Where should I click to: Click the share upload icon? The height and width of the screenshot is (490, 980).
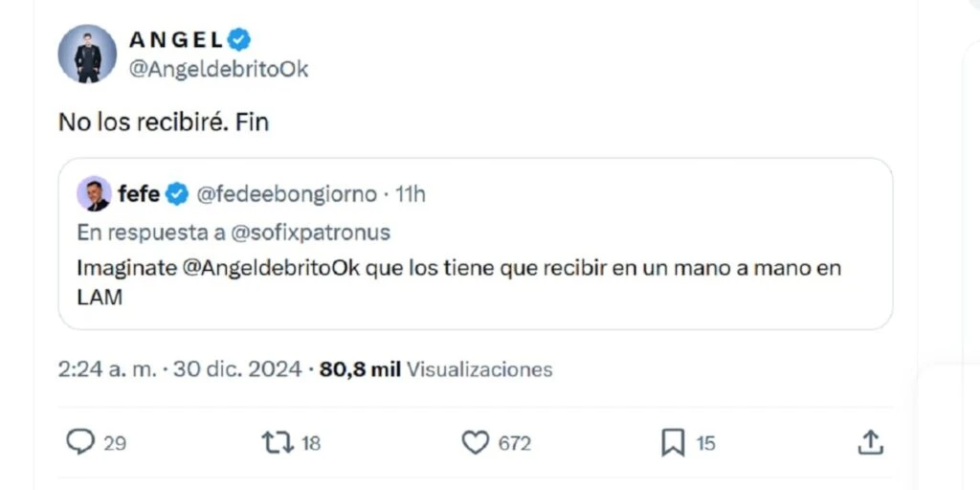pyautogui.click(x=869, y=441)
